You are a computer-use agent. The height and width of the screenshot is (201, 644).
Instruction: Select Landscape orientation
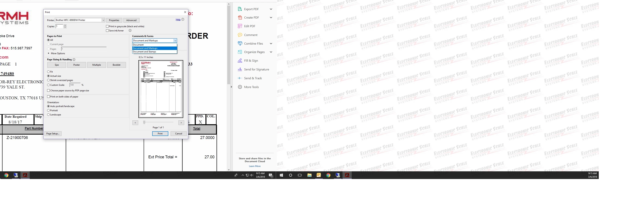(48, 114)
